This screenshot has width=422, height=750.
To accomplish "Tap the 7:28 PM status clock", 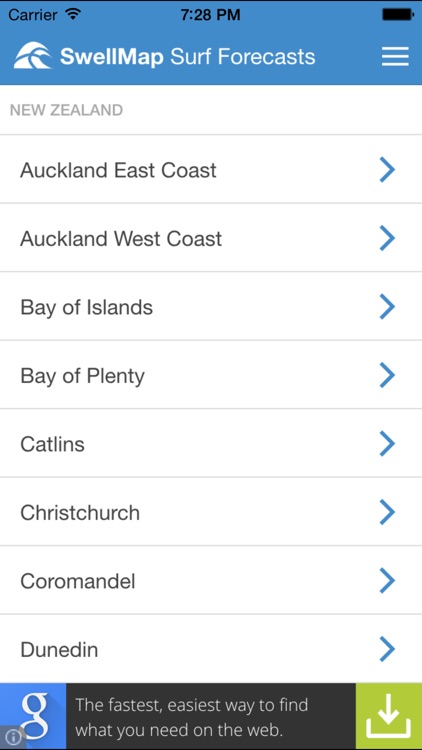I will [x=211, y=15].
